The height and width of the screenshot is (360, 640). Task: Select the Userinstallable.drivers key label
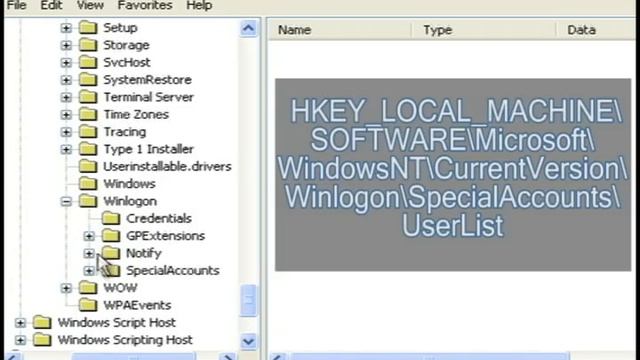point(167,167)
